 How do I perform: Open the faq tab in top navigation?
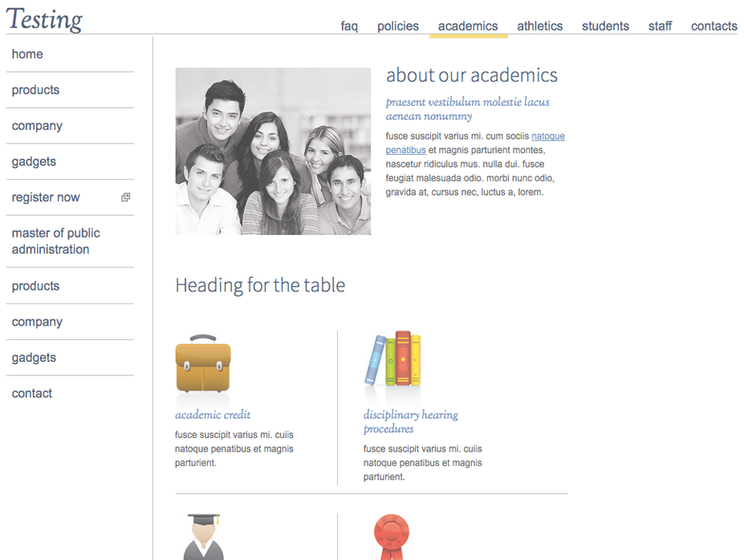click(349, 26)
